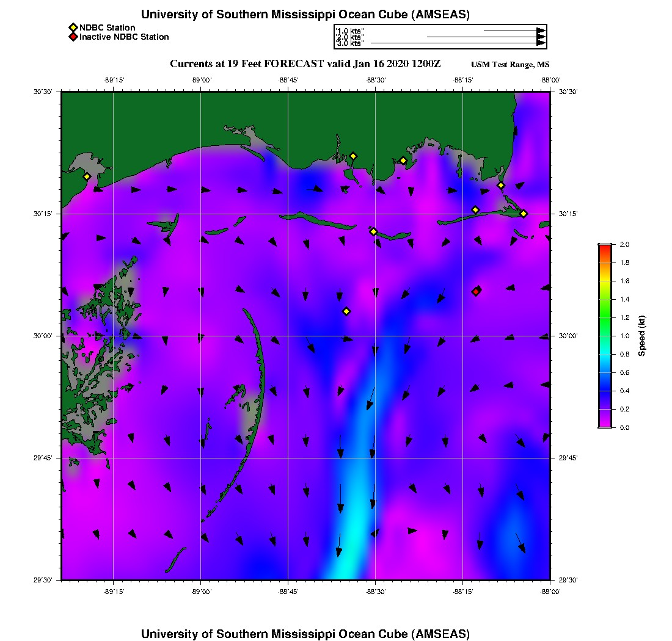
Task: Click the 2.0 kts label in the scale box
Action: [x=351, y=37]
